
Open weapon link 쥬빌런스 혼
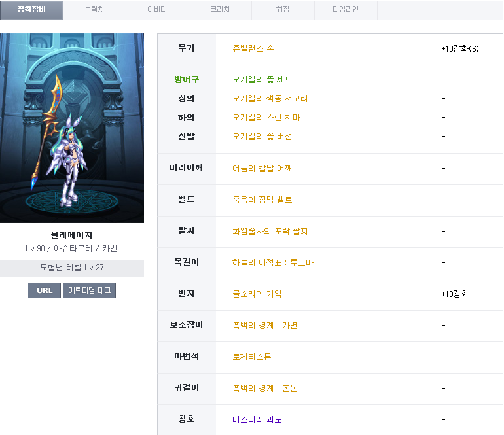pos(253,49)
